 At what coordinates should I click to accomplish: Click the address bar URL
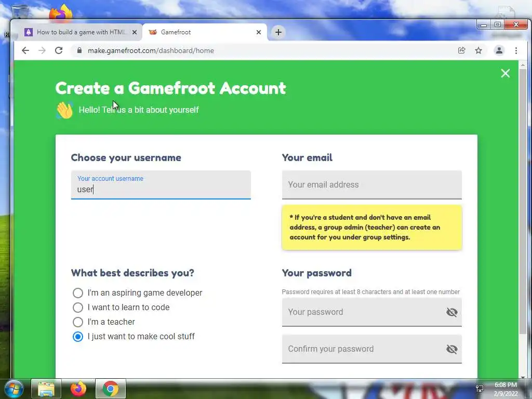(151, 50)
